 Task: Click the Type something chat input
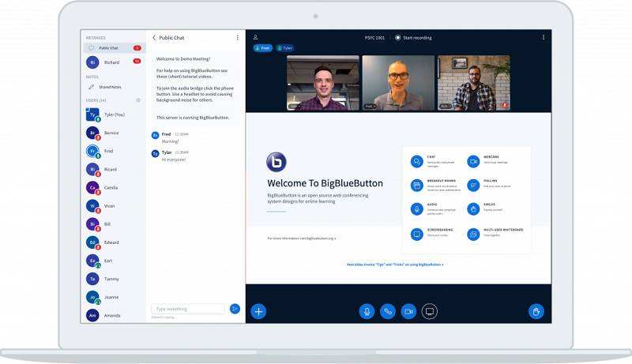point(188,309)
